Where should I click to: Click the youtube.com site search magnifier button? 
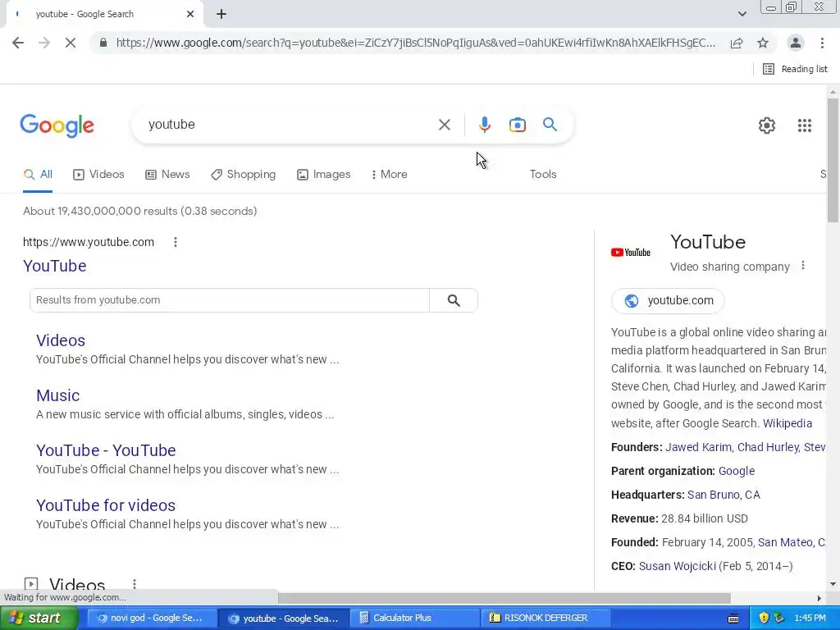pos(454,300)
